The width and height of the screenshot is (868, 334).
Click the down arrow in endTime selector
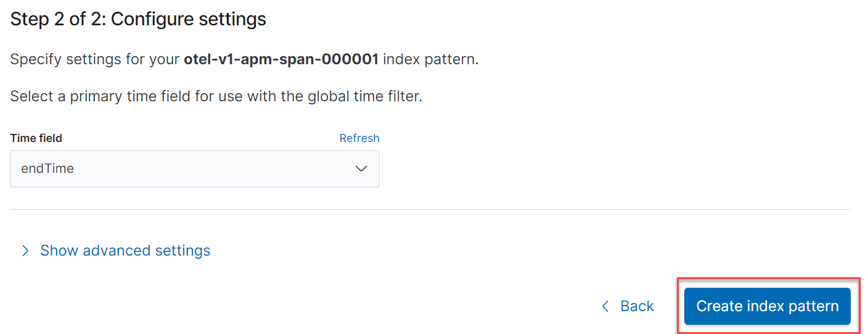(361, 169)
